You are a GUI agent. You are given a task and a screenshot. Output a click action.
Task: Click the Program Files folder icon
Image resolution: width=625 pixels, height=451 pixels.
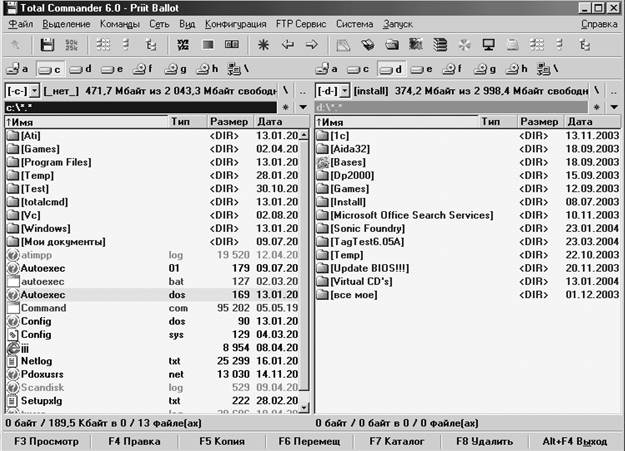point(13,162)
